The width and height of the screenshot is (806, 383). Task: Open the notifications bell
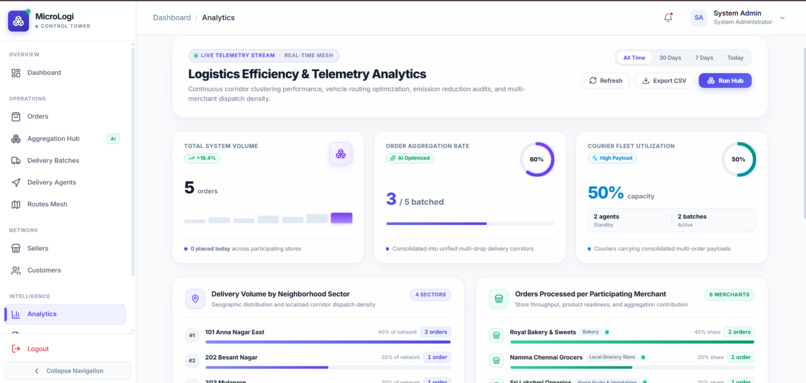pyautogui.click(x=668, y=17)
